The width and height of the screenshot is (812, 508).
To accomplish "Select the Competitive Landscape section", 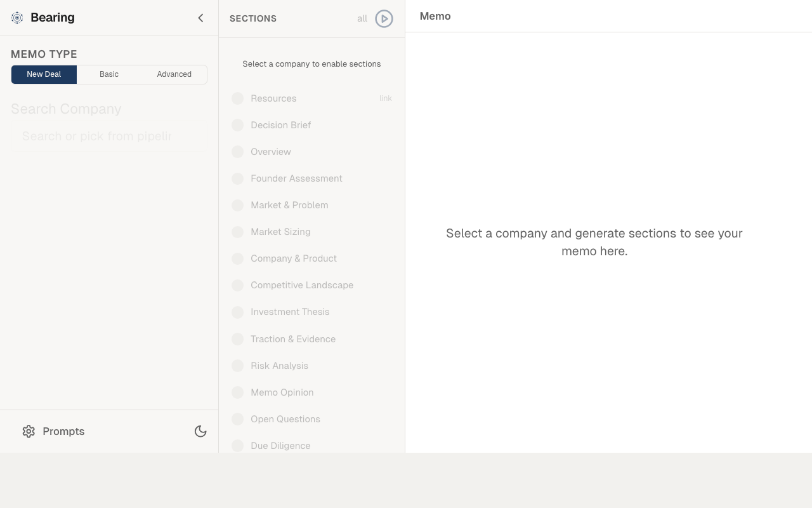I will (x=302, y=285).
